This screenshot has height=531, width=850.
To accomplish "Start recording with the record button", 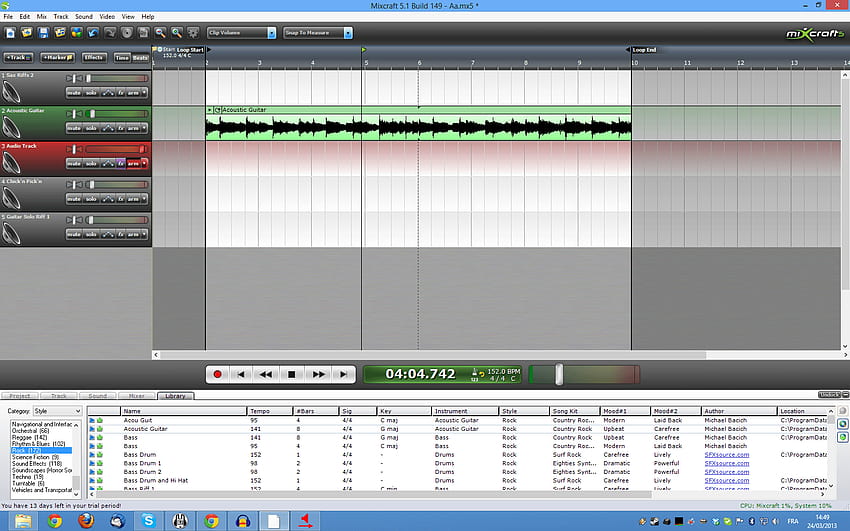I will 217,374.
